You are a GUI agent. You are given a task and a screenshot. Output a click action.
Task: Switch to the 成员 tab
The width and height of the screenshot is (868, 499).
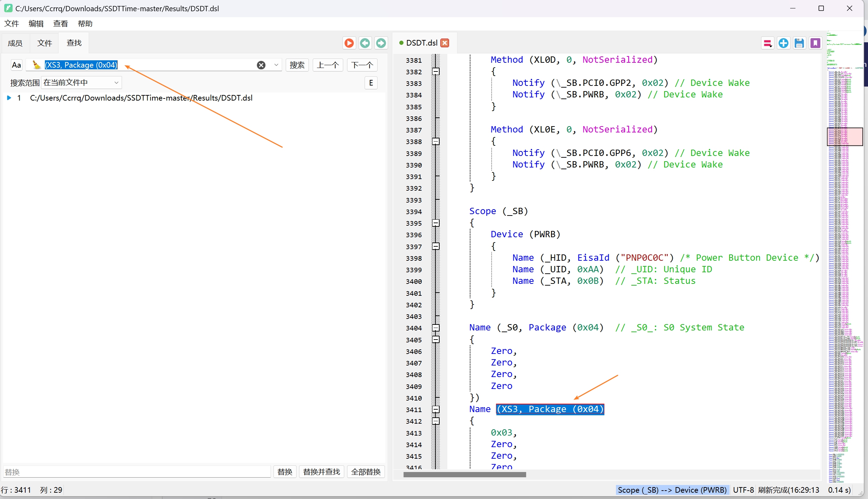(15, 43)
